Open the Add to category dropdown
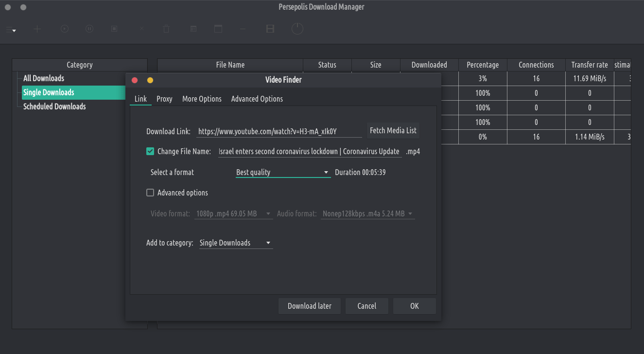The width and height of the screenshot is (644, 354). [236, 243]
